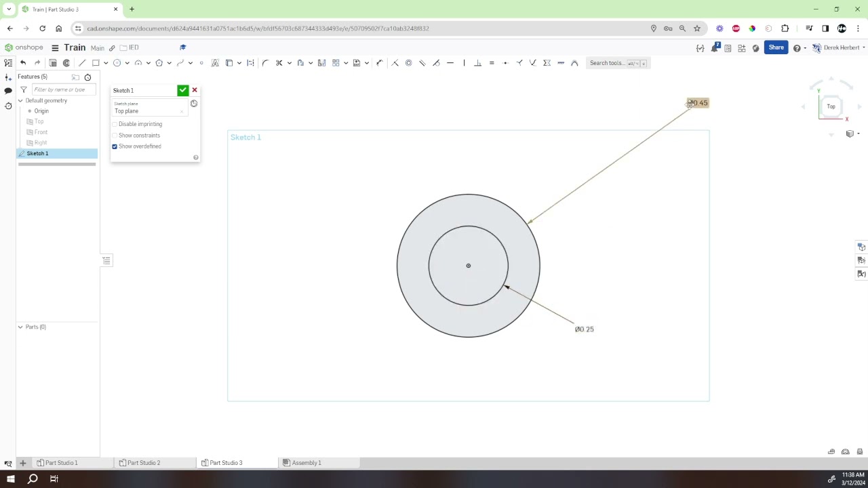Click the rollback/history clock icon in Features
This screenshot has height=488, width=868.
pyautogui.click(x=87, y=77)
